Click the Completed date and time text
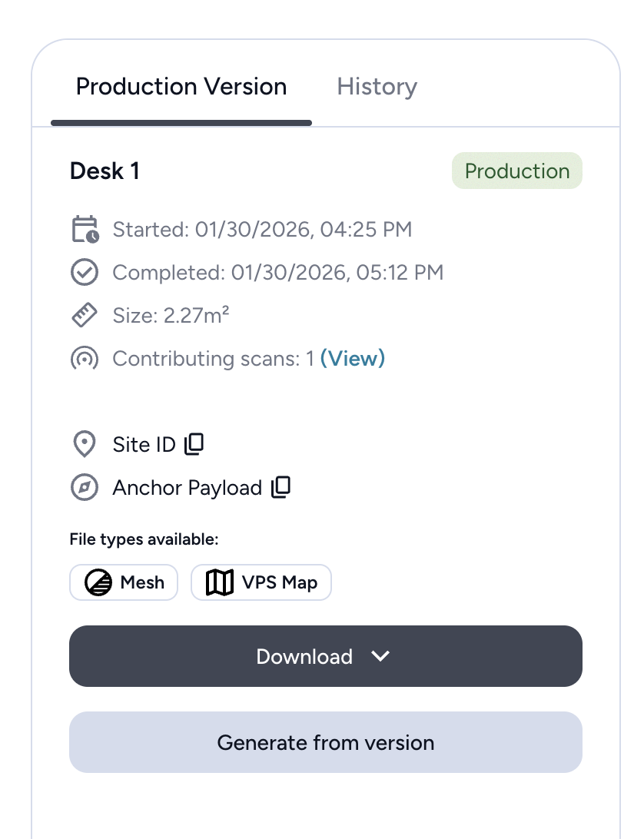 pos(277,273)
